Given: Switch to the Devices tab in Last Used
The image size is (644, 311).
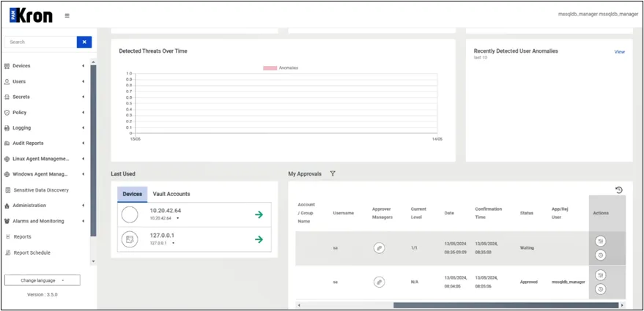Looking at the screenshot, I should 133,194.
